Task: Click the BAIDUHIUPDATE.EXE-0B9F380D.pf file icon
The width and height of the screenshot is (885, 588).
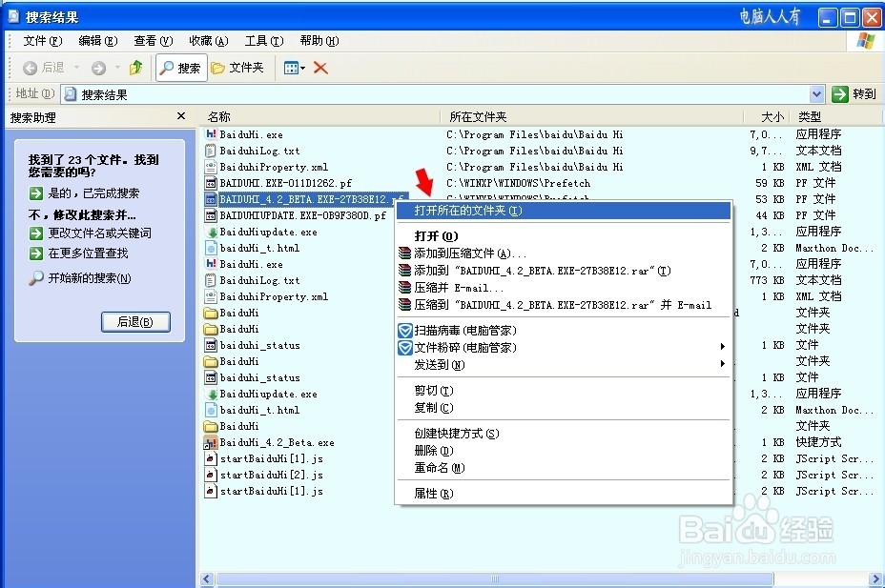Action: (211, 215)
